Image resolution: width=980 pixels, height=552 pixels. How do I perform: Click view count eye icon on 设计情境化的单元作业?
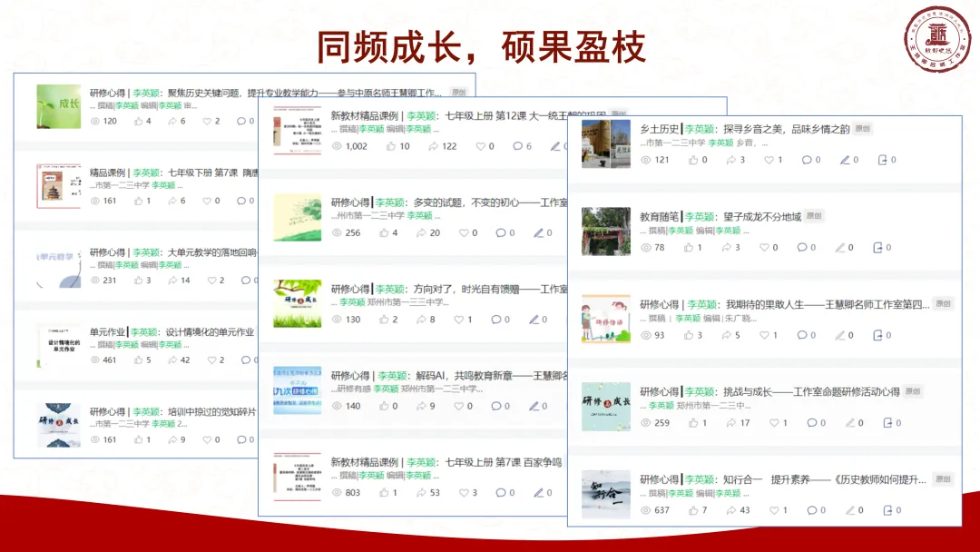95,360
